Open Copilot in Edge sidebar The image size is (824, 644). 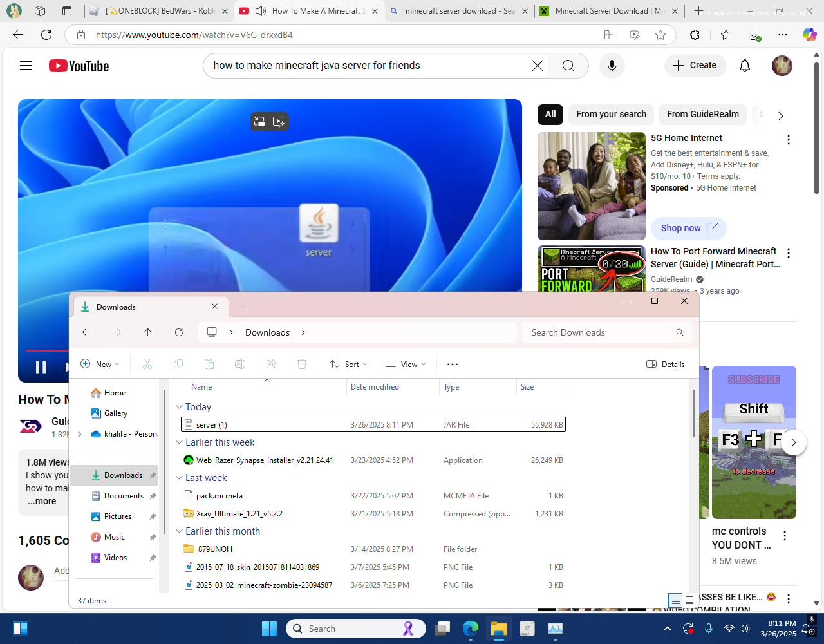point(809,35)
